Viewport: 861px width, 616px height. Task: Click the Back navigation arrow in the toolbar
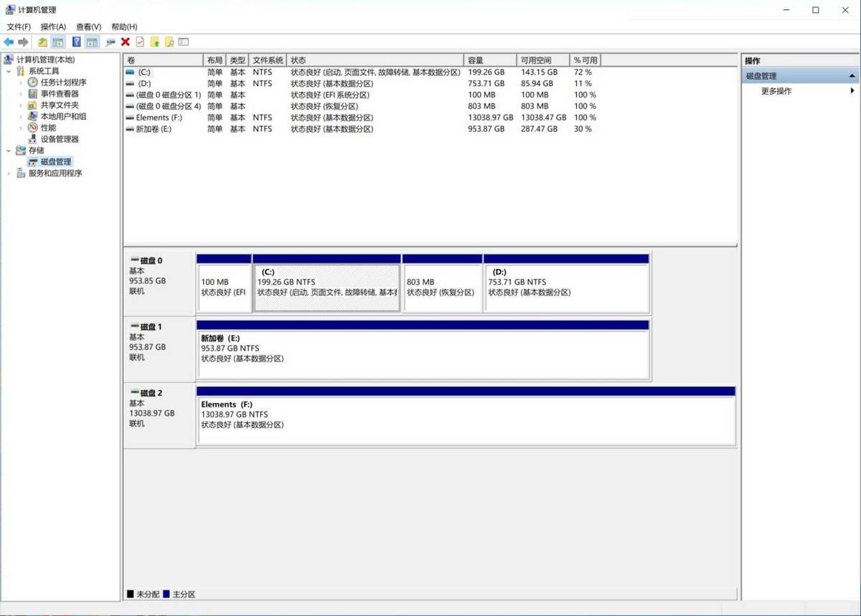point(9,42)
